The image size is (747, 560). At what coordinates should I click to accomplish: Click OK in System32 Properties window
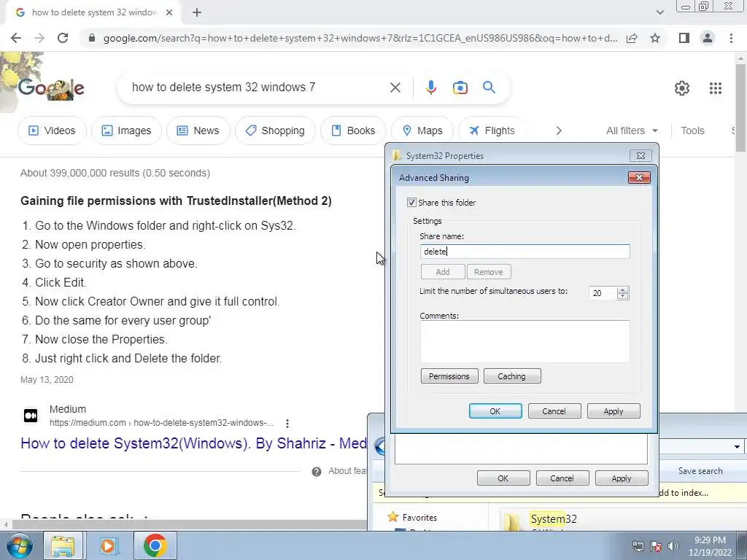(503, 478)
